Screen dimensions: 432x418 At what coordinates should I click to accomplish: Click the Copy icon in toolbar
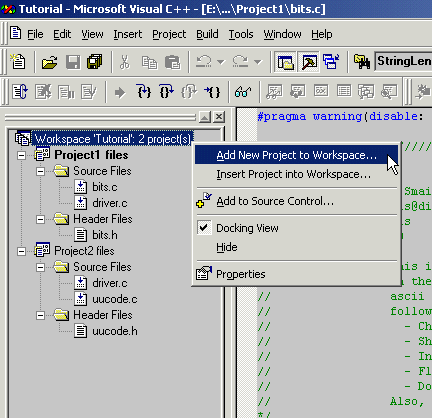[x=149, y=62]
